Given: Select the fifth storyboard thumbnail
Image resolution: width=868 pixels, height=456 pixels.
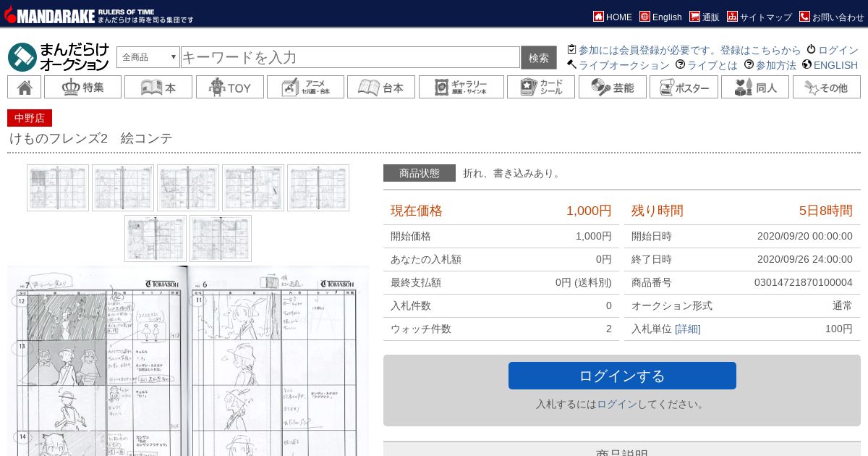Looking at the screenshot, I should (x=318, y=188).
